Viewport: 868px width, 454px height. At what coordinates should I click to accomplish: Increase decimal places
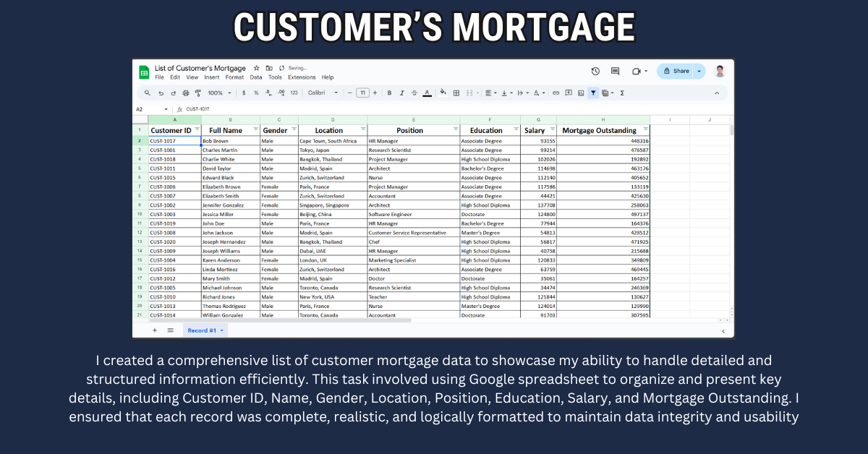(281, 93)
